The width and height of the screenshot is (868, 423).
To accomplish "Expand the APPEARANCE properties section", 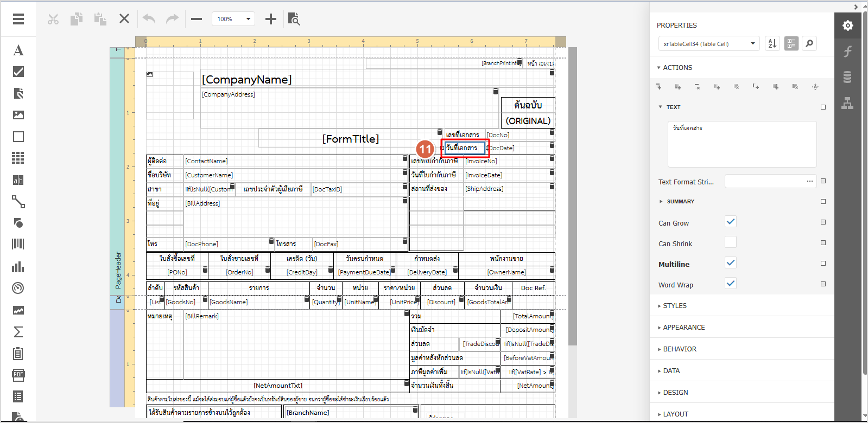I will point(684,328).
